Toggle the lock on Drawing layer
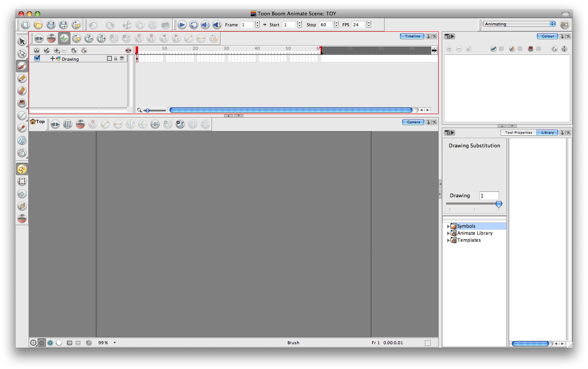The height and width of the screenshot is (369, 588). point(116,59)
